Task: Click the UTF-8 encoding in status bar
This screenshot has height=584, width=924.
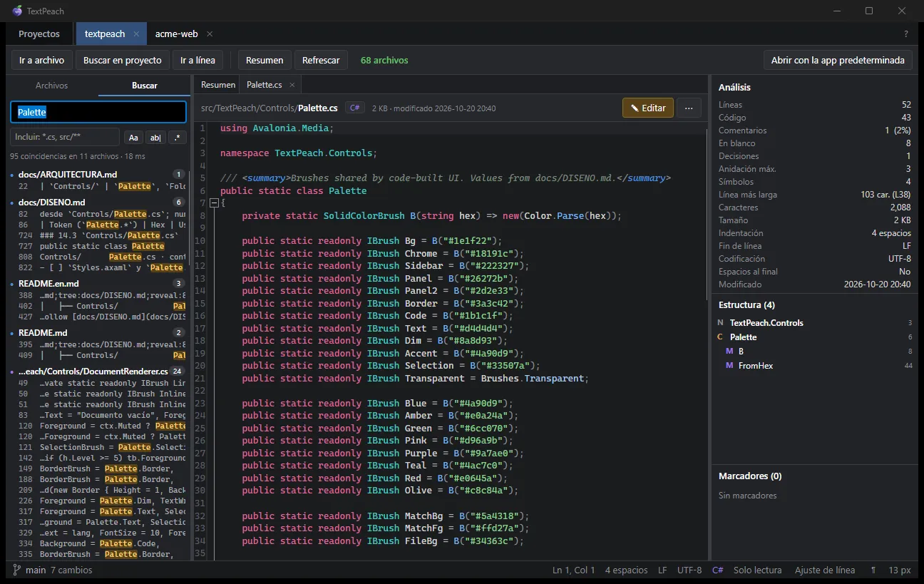Action: pos(689,570)
